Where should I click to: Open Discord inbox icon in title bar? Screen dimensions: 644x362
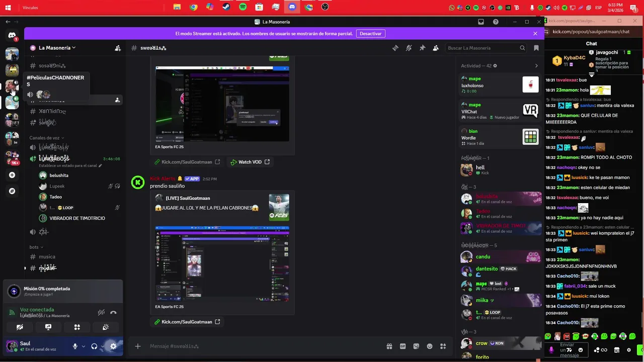[x=481, y=22]
